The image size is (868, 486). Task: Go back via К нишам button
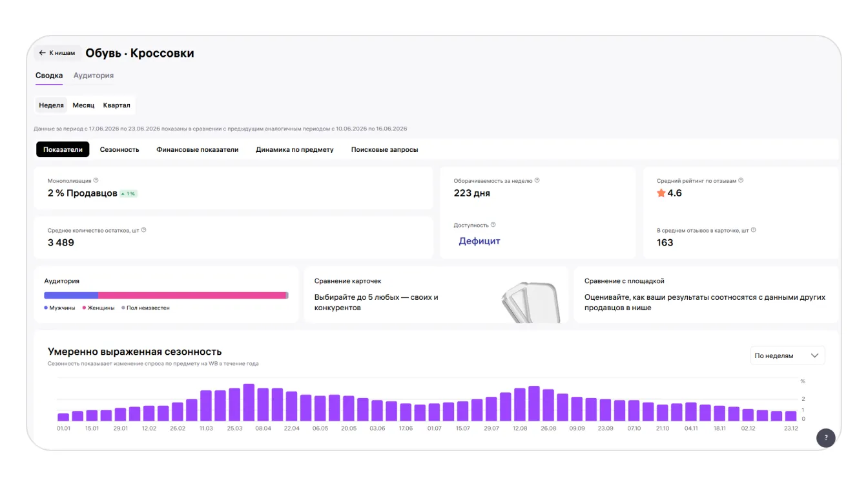[x=57, y=53]
